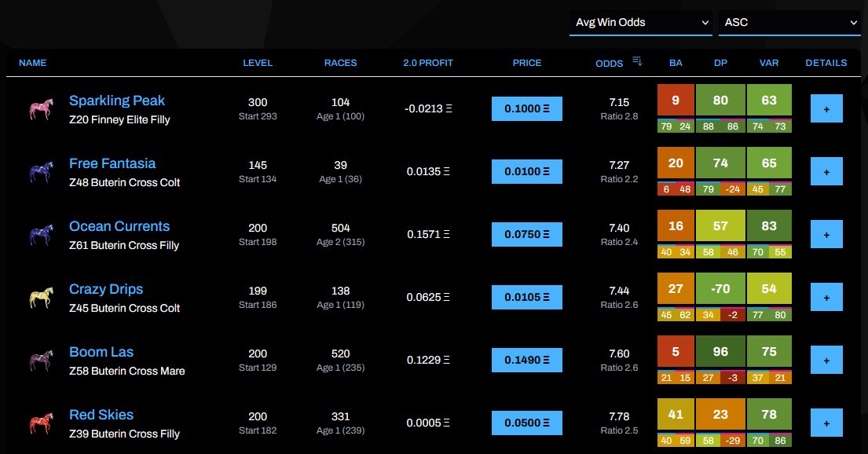Click the 2.0 PROFIT column header
The image size is (868, 454).
[427, 62]
